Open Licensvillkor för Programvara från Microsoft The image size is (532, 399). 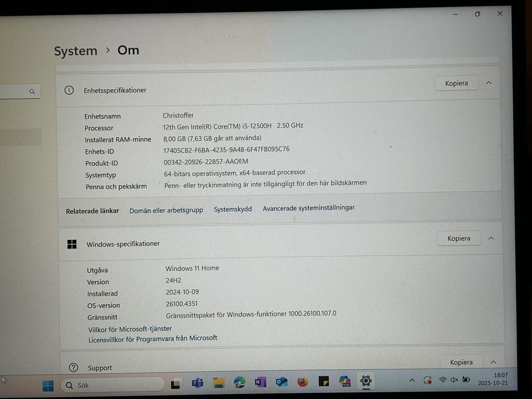pos(153,339)
